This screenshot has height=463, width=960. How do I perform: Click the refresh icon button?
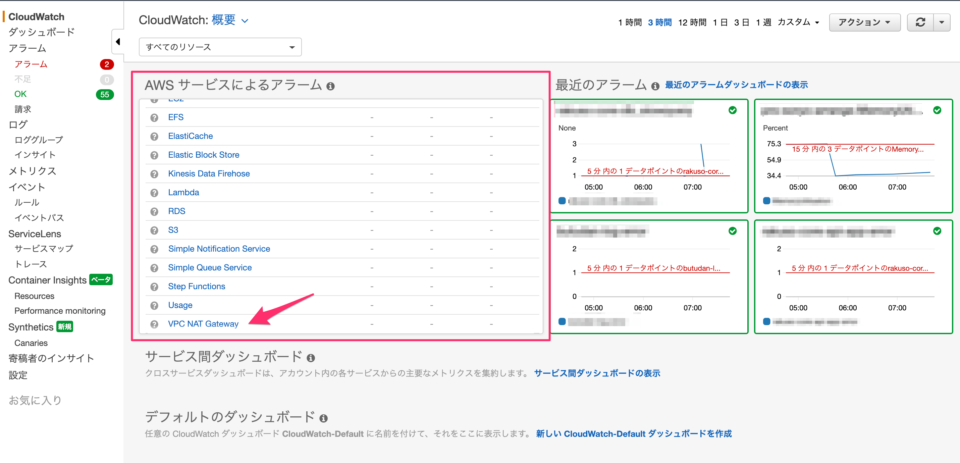click(920, 22)
